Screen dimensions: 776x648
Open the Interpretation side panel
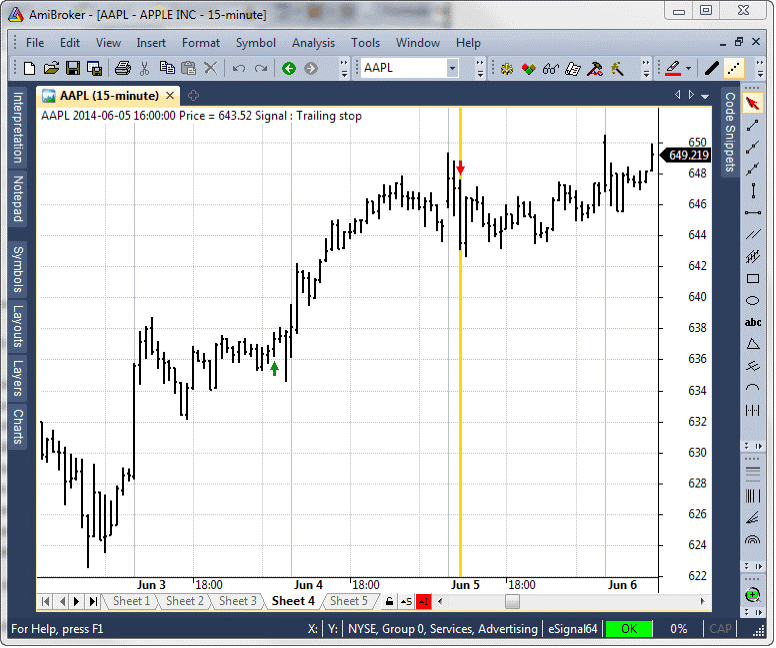click(x=18, y=128)
